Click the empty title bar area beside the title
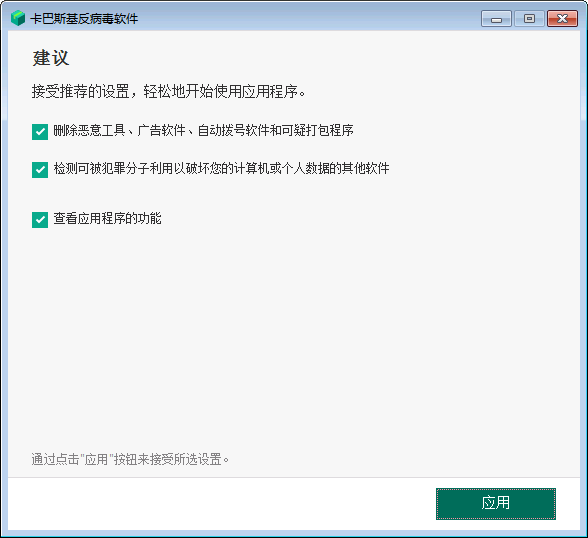The width and height of the screenshot is (588, 538). [308, 19]
